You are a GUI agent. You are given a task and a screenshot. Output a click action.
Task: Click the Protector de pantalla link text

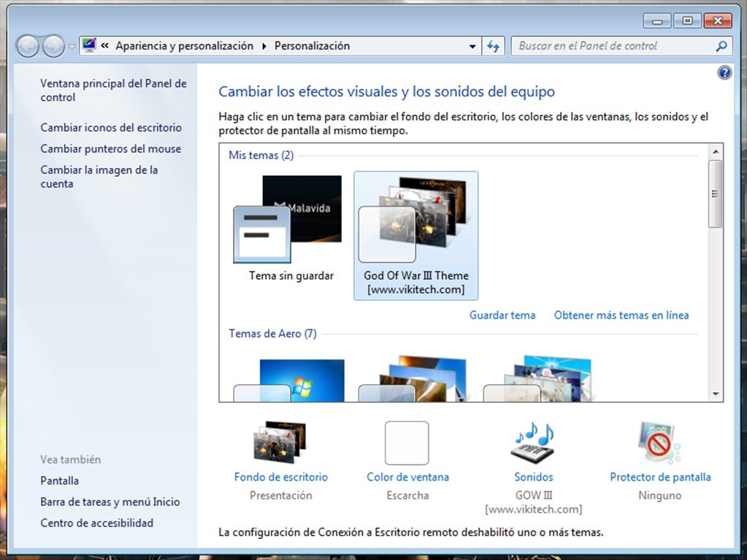click(660, 477)
